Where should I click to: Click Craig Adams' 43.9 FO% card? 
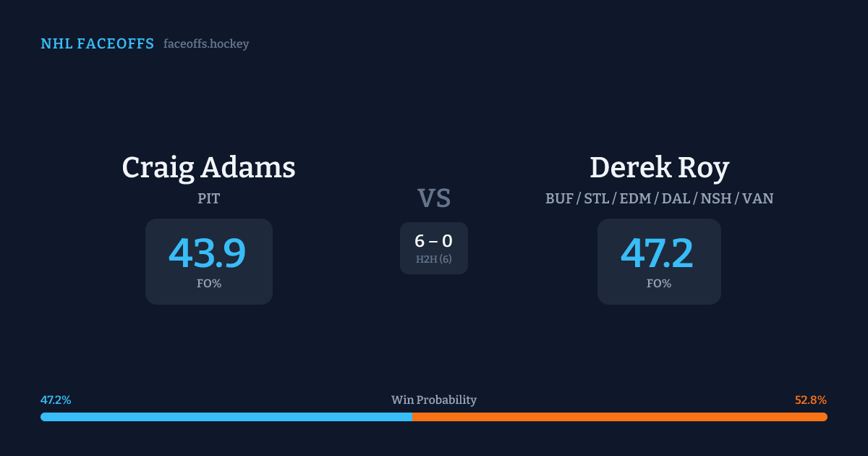pyautogui.click(x=208, y=261)
